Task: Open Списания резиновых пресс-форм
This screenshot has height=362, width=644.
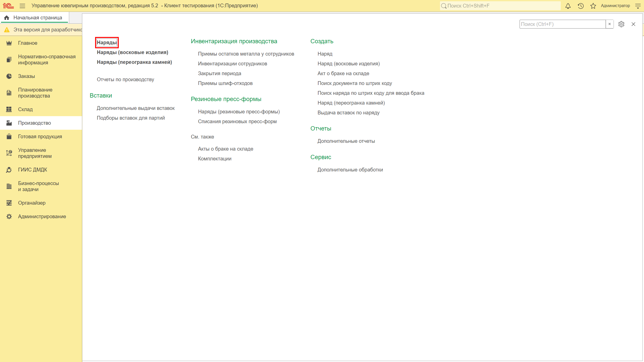Action: 237,121
